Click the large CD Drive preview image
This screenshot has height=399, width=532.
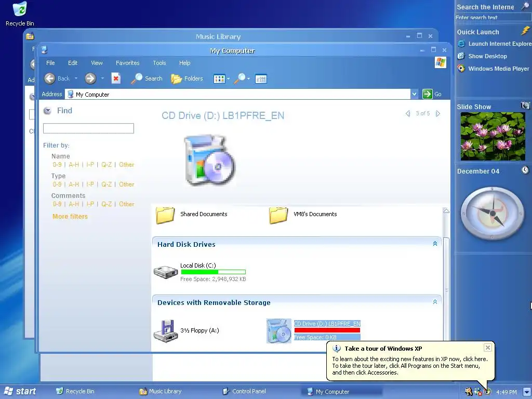point(209,159)
